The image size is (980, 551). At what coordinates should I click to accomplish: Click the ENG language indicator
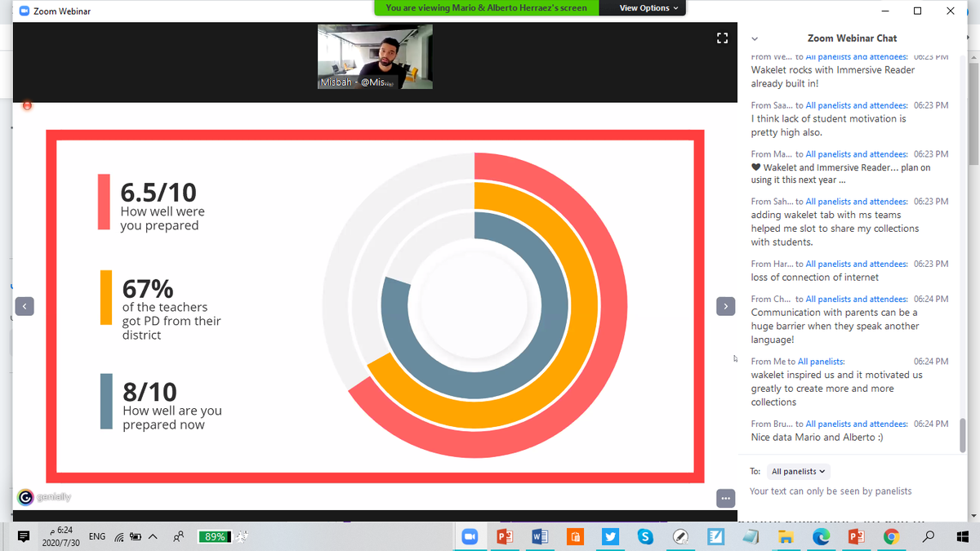(97, 536)
